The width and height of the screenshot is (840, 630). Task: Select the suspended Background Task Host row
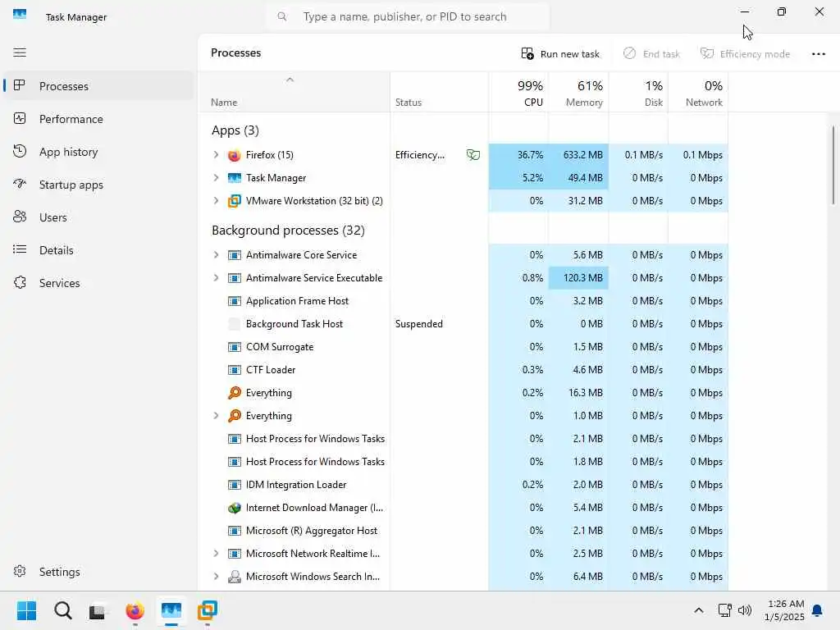(x=464, y=323)
